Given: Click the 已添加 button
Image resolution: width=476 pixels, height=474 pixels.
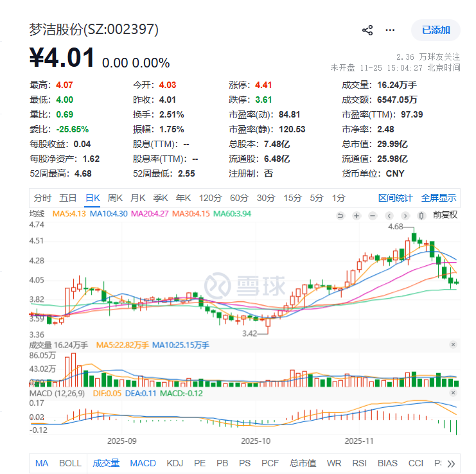Looking at the screenshot, I should [436, 30].
